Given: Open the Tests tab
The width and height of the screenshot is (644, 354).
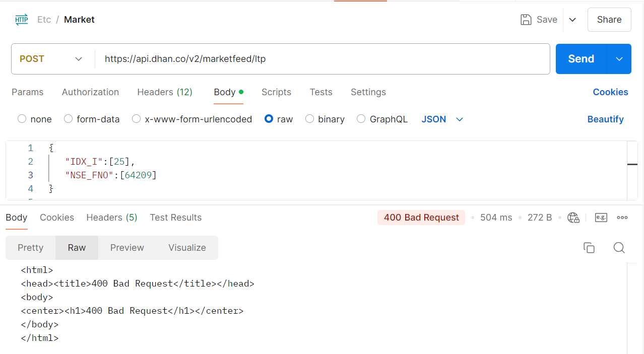Looking at the screenshot, I should (x=321, y=92).
